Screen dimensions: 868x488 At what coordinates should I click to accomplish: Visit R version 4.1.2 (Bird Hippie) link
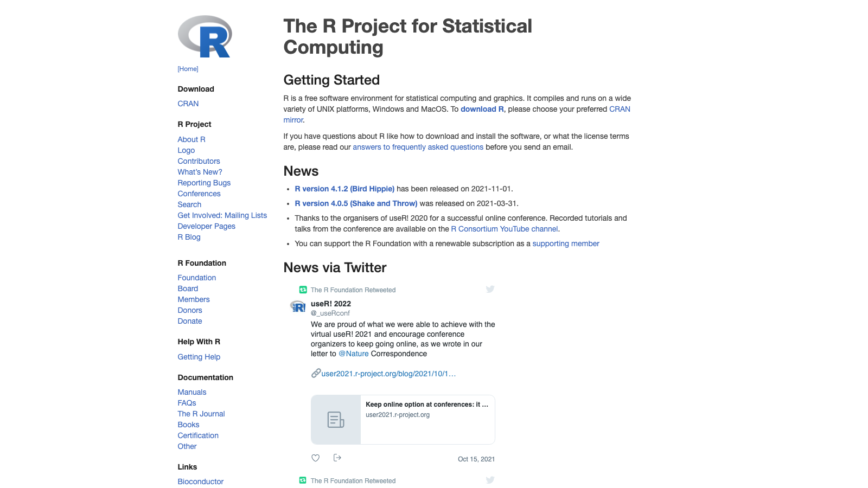tap(344, 189)
